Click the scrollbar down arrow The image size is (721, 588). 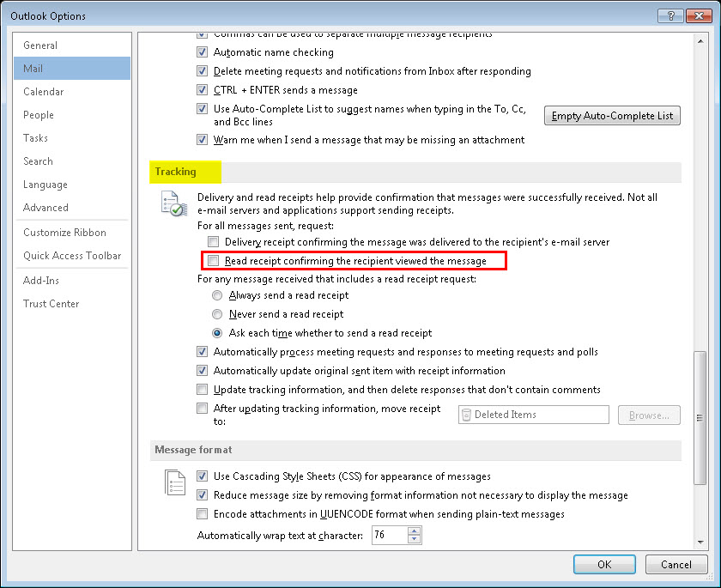[x=700, y=543]
